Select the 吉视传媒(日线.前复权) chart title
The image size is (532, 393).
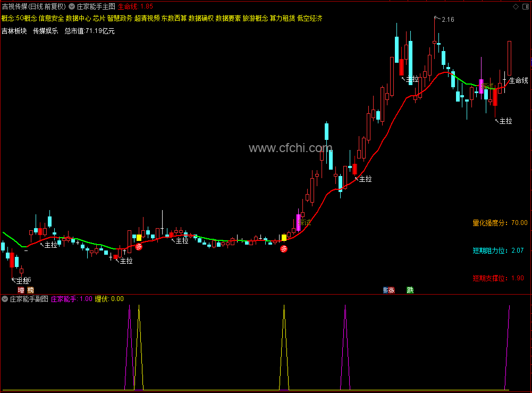(34, 6)
